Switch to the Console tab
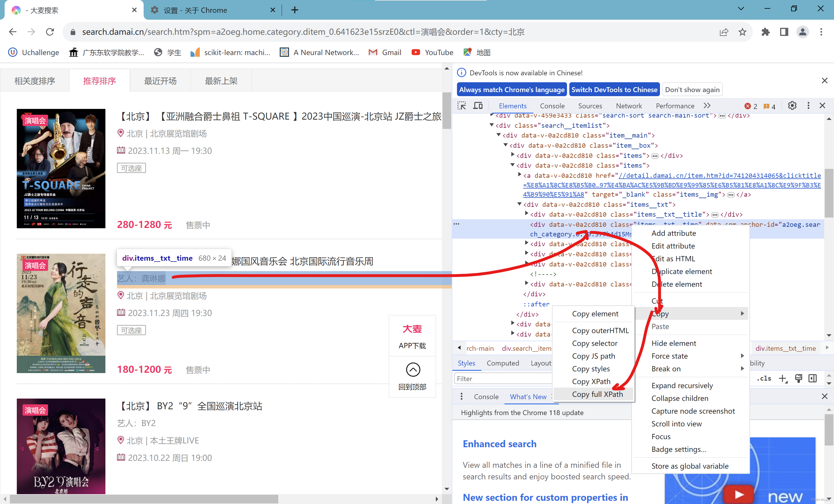834x504 pixels. pos(552,106)
